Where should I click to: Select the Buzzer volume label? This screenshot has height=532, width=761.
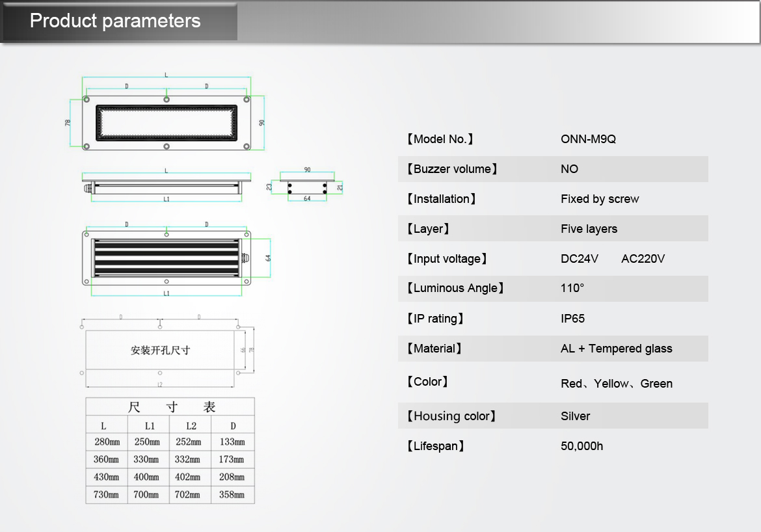[x=452, y=169]
